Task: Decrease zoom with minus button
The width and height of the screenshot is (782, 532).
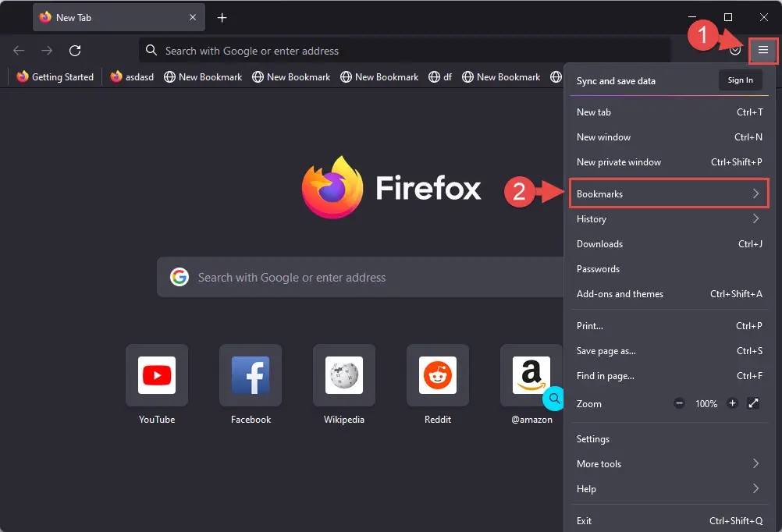Action: point(679,403)
